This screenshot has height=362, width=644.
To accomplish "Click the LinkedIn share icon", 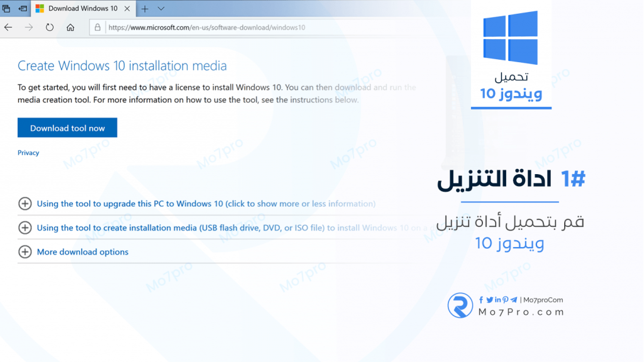I will point(497,300).
